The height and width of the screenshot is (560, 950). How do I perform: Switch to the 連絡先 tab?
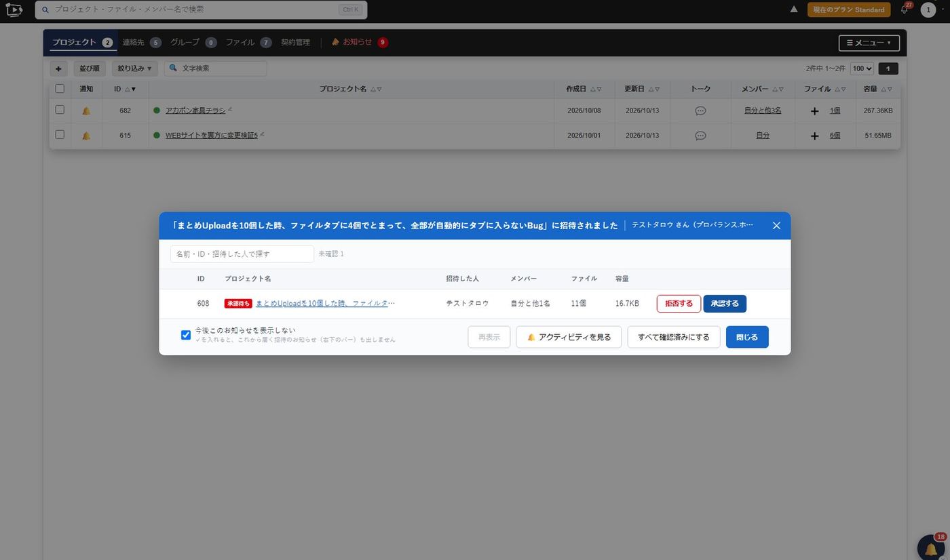(141, 42)
